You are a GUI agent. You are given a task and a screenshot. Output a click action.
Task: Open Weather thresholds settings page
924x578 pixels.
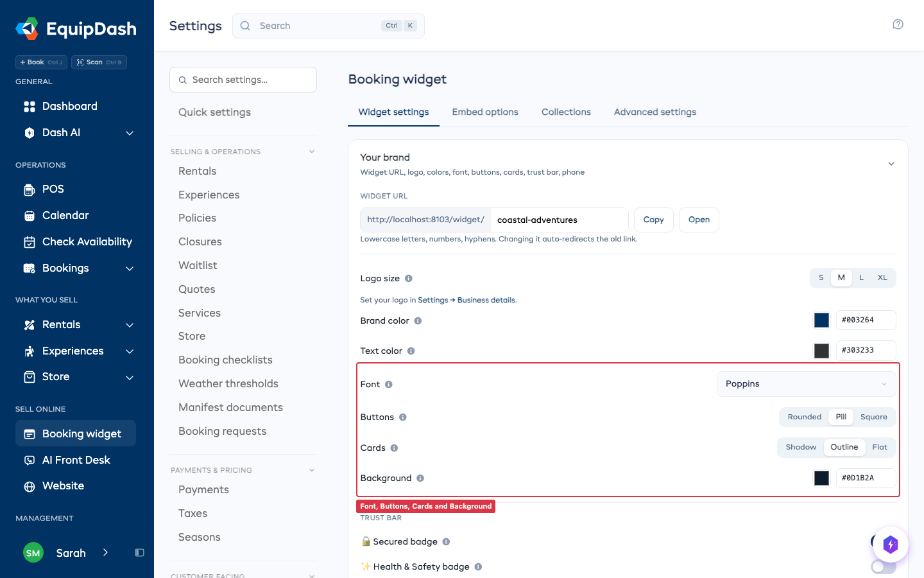(x=228, y=383)
